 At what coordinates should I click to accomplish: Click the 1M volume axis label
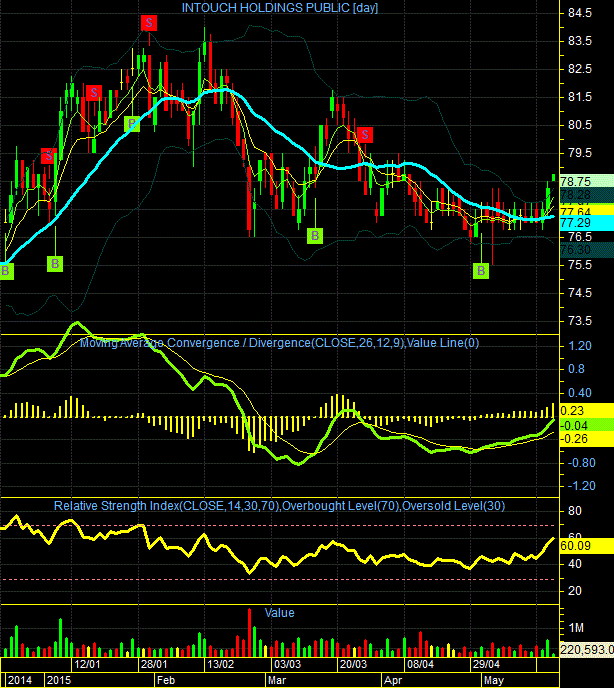(x=576, y=628)
